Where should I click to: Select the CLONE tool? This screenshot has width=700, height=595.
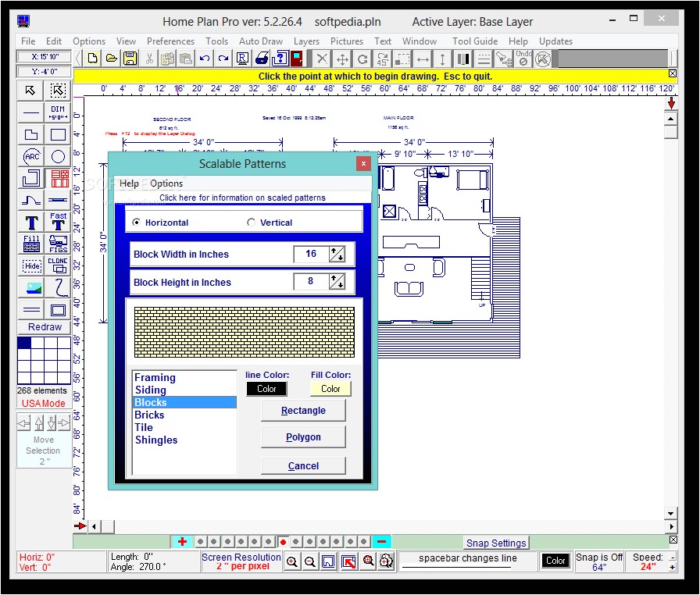tap(59, 265)
